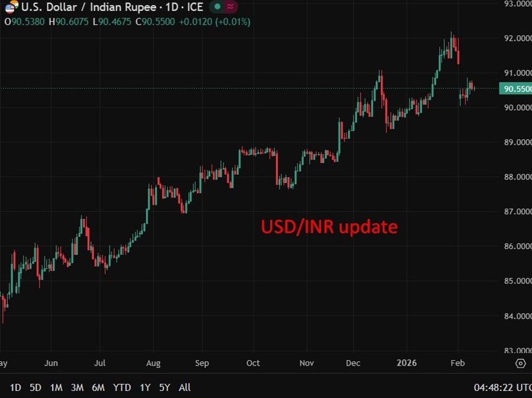Screen dimensions: 532x398
Task: Click the 88.0000 level on price scale
Action: coord(515,177)
